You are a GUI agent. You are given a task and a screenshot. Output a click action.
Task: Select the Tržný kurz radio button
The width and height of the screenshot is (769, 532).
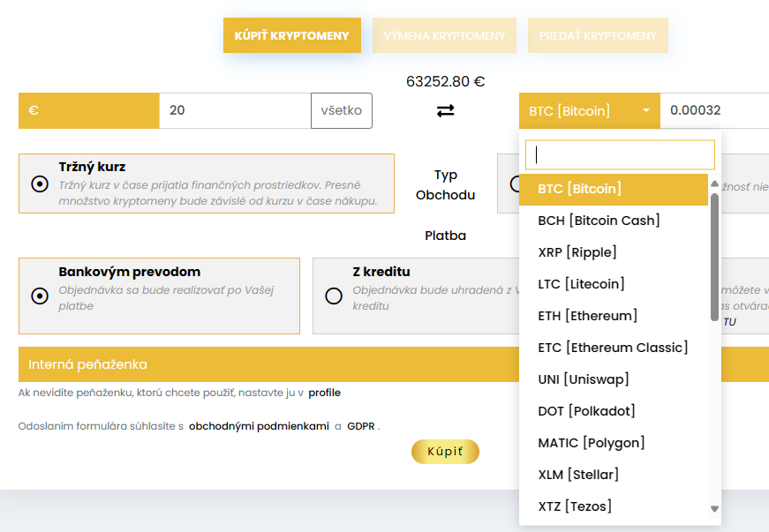pos(40,184)
